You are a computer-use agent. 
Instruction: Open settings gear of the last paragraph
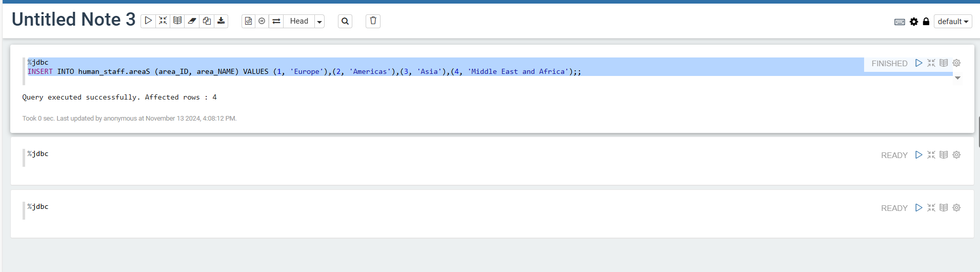click(x=956, y=208)
